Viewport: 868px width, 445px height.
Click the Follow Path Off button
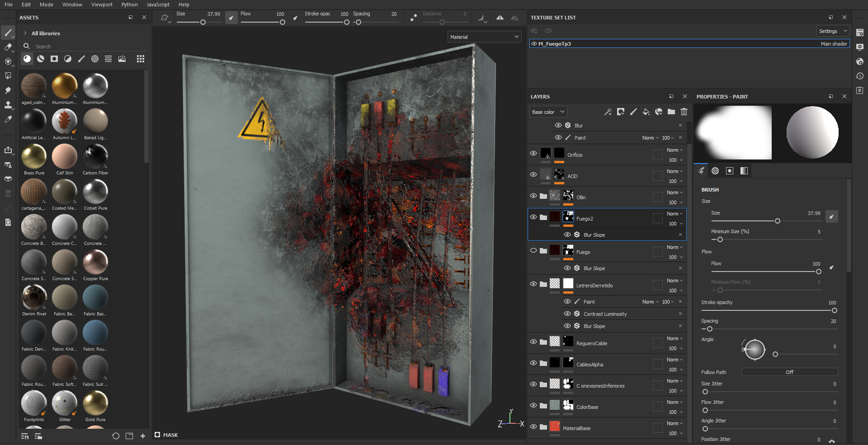(789, 372)
